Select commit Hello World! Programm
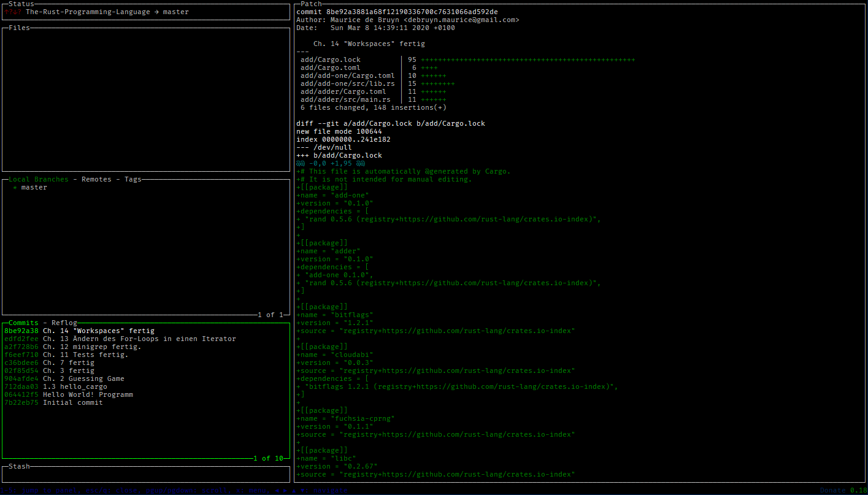 click(x=68, y=394)
